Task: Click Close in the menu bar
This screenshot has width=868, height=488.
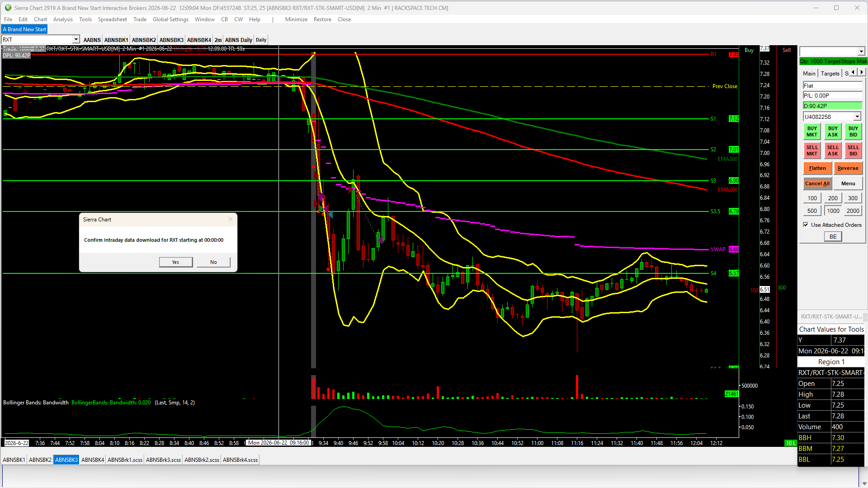Action: [x=344, y=19]
